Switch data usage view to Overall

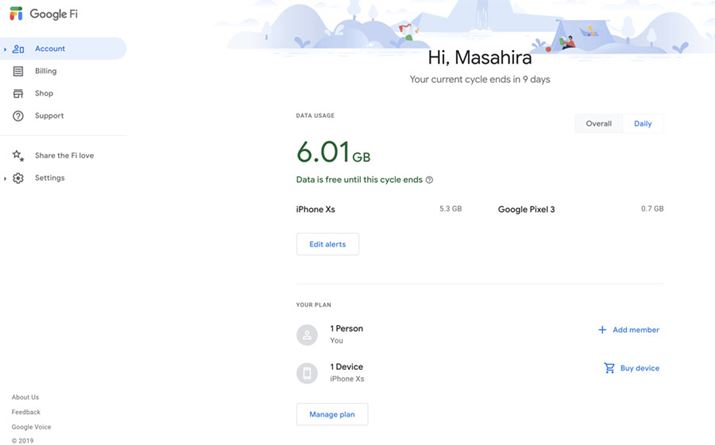tap(598, 124)
